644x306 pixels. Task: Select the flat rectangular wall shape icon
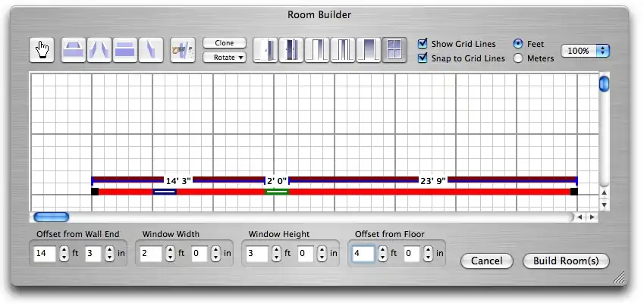pos(124,51)
